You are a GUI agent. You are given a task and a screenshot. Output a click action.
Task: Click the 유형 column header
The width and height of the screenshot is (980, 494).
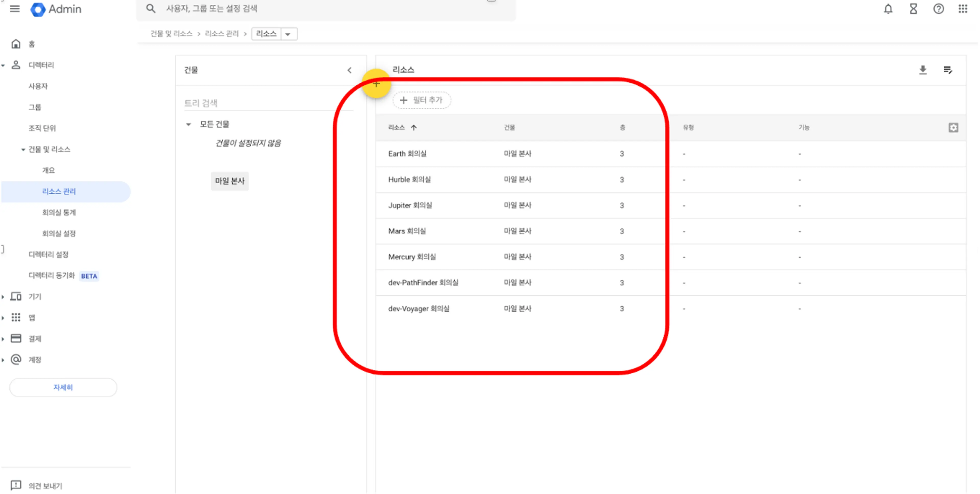(x=688, y=128)
